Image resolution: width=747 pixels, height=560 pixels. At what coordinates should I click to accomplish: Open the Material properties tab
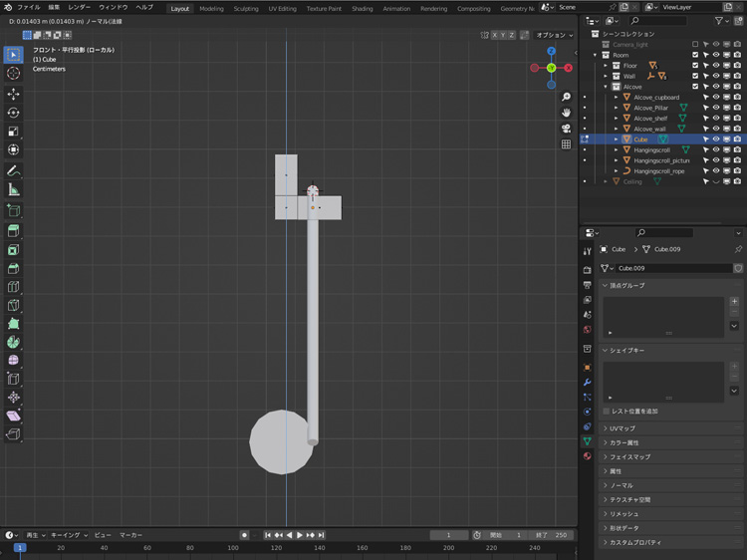coord(588,455)
